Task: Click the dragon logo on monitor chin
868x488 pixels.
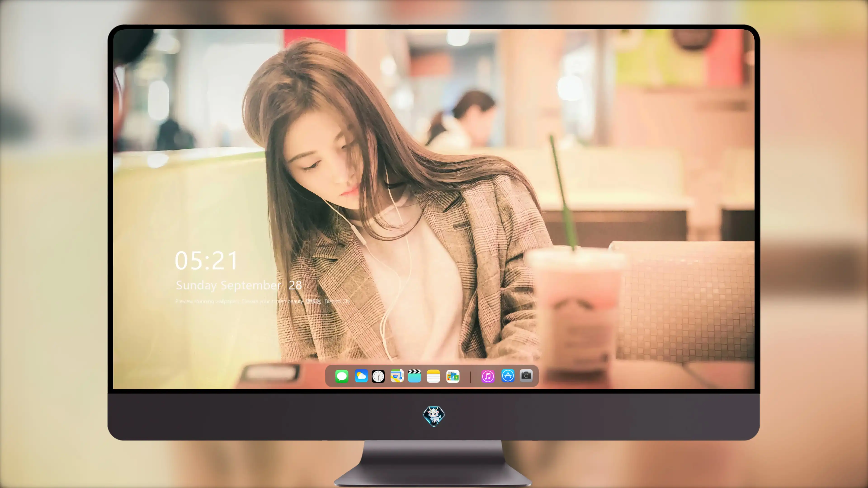Action: click(x=434, y=416)
